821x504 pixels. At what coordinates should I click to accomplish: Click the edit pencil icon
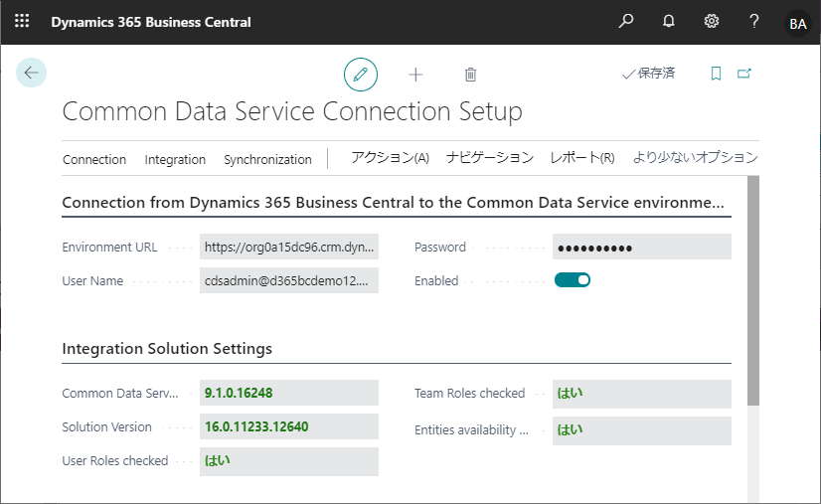[360, 75]
